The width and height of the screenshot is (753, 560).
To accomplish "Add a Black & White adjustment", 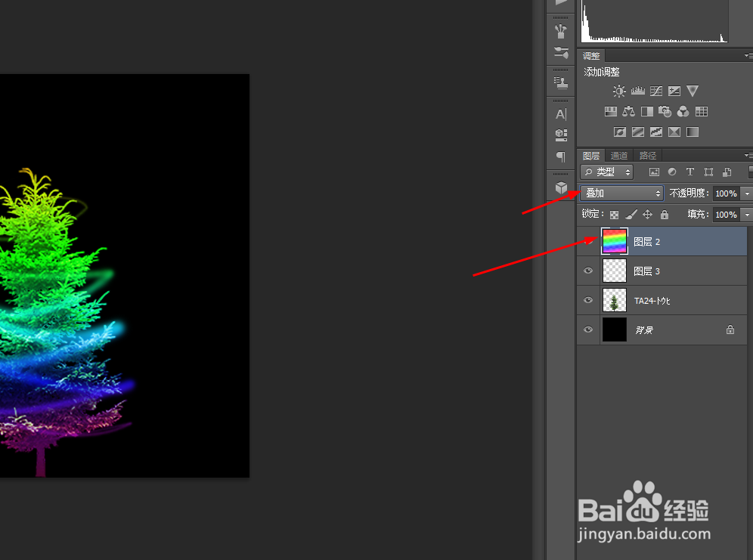I will [x=647, y=112].
